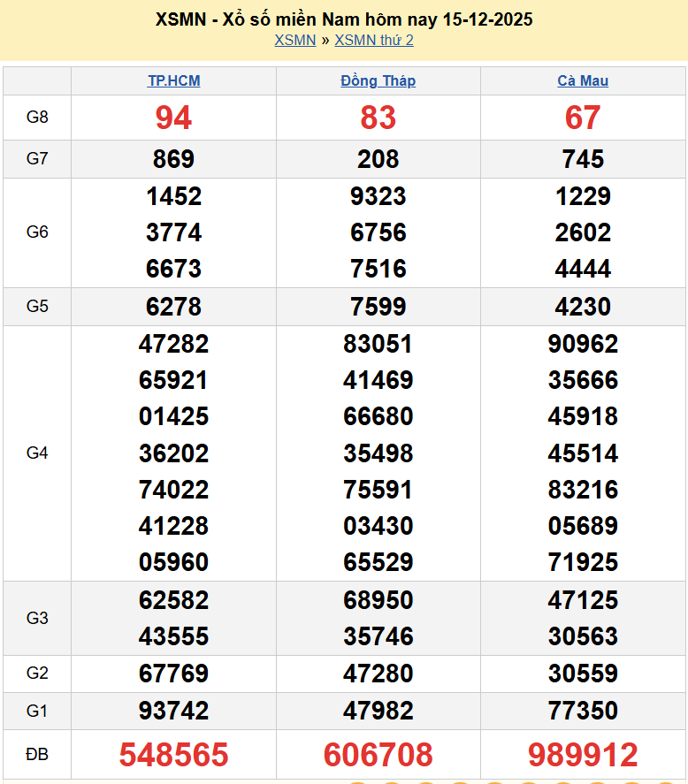This screenshot has width=688, height=784.
Task: Select the G4 number 47282
Action: tap(173, 344)
